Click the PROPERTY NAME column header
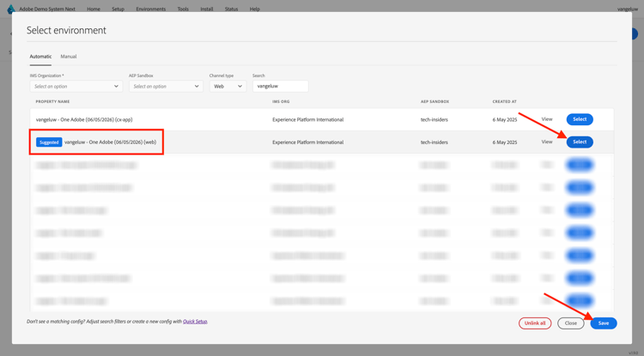 click(52, 101)
